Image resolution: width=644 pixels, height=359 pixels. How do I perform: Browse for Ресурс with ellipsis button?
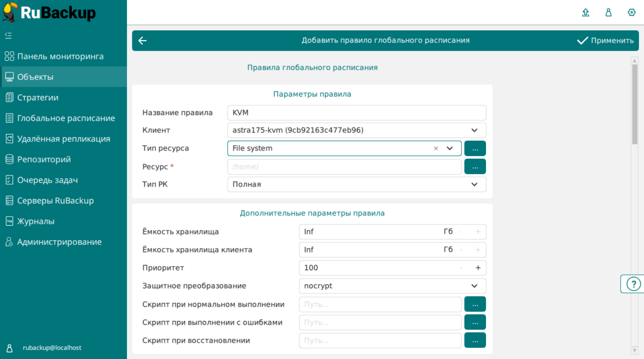(x=475, y=166)
